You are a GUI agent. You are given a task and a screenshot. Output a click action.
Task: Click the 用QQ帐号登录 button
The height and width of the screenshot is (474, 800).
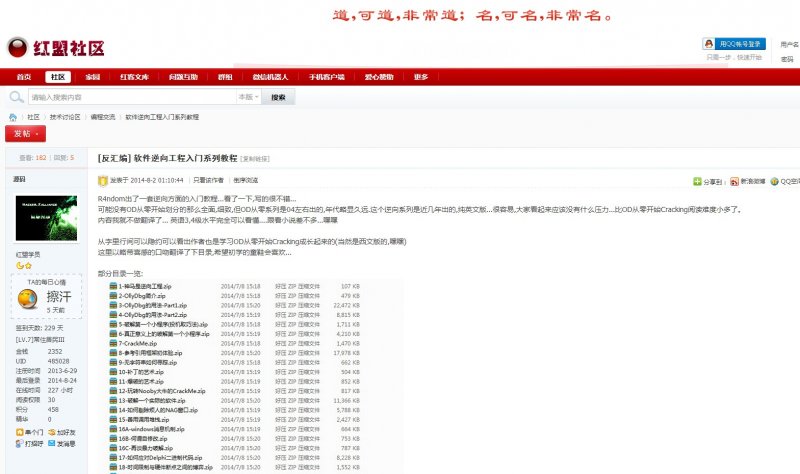click(x=734, y=44)
